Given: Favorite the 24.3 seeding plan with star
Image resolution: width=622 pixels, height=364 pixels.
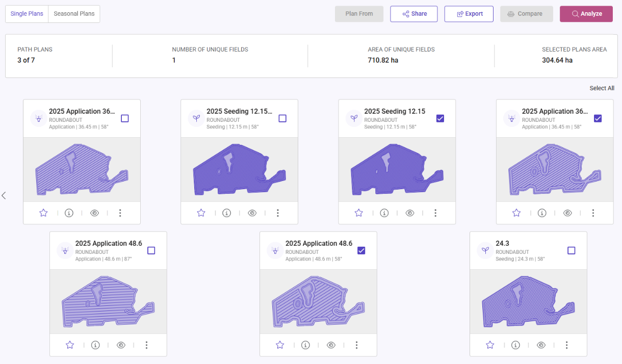Looking at the screenshot, I should coord(490,345).
